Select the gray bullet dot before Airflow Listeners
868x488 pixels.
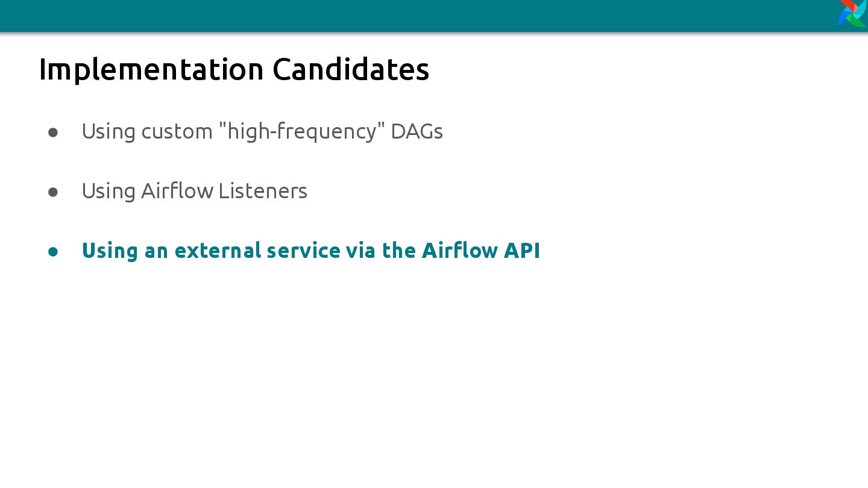[53, 192]
